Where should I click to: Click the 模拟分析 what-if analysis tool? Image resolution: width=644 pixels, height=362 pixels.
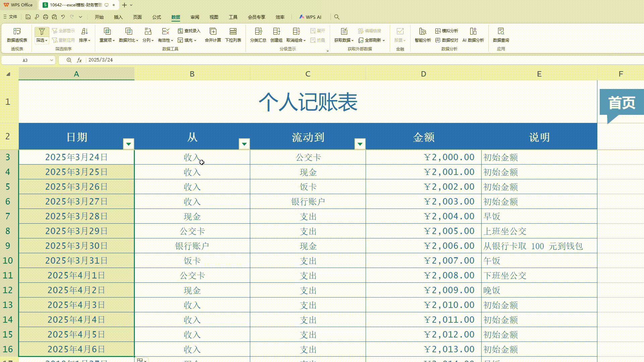(447, 31)
